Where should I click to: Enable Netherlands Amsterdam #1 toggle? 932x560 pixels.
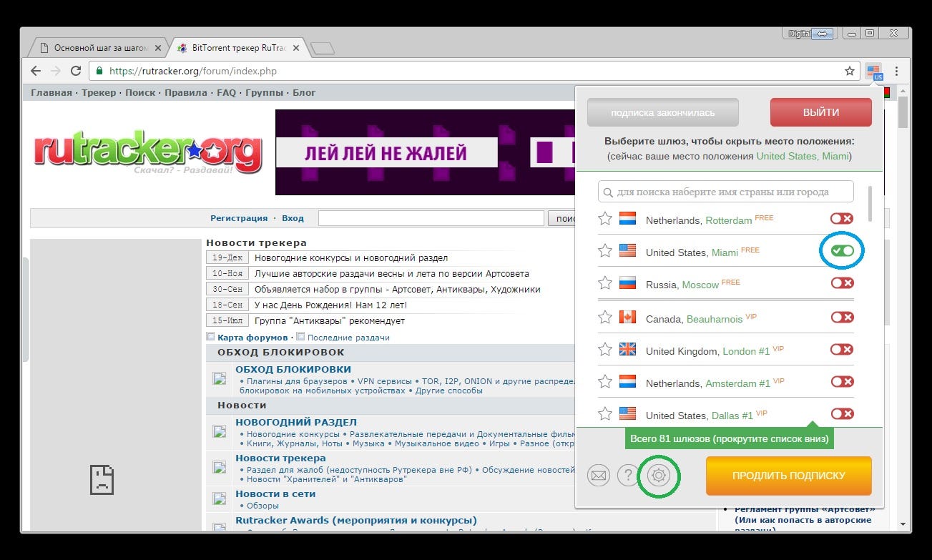(x=842, y=382)
